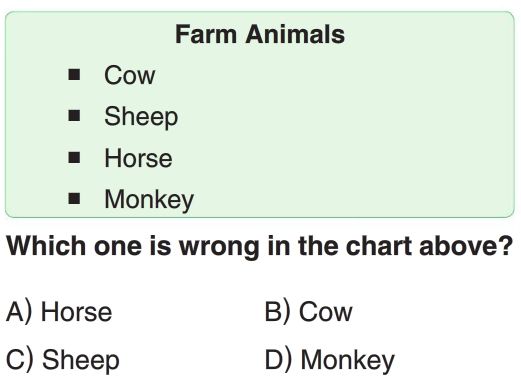The width and height of the screenshot is (521, 381).
Task: Click the question mark ending the question
Action: [x=506, y=246]
